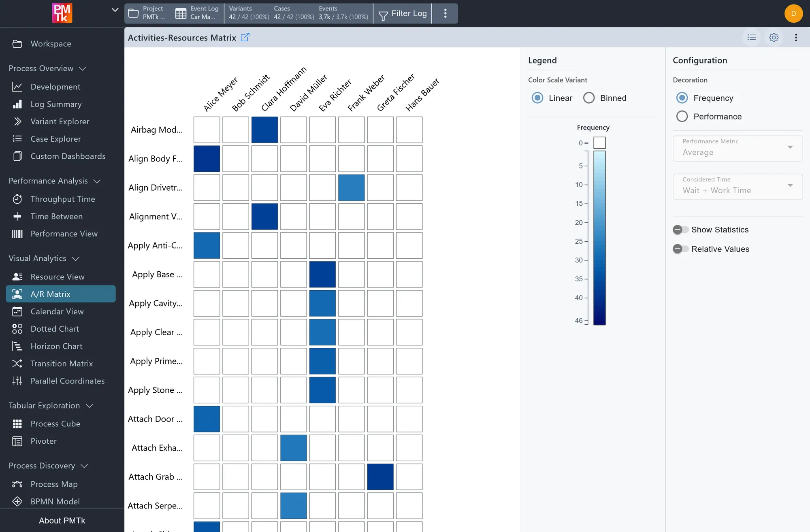Click the Throughput Time stopwatch icon

[17, 199]
